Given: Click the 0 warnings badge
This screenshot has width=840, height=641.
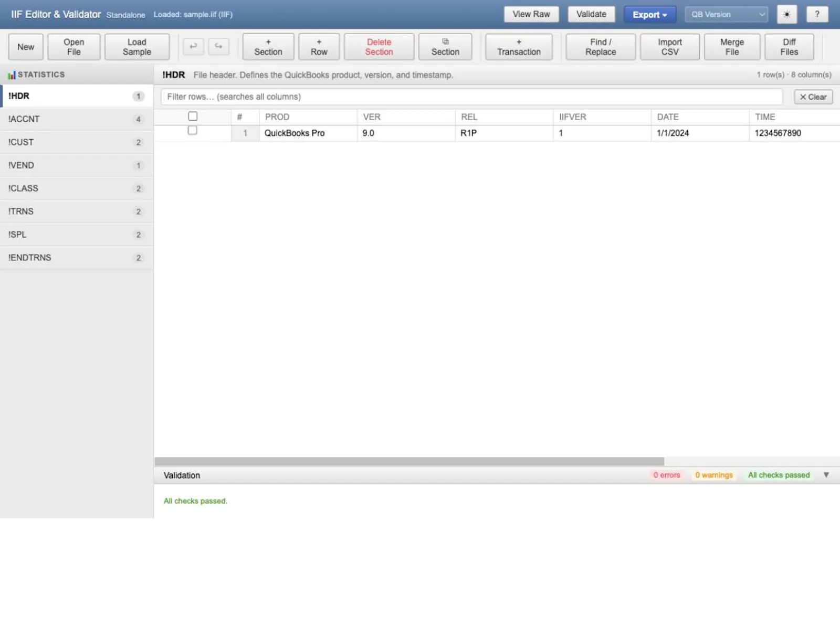Looking at the screenshot, I should [x=714, y=475].
